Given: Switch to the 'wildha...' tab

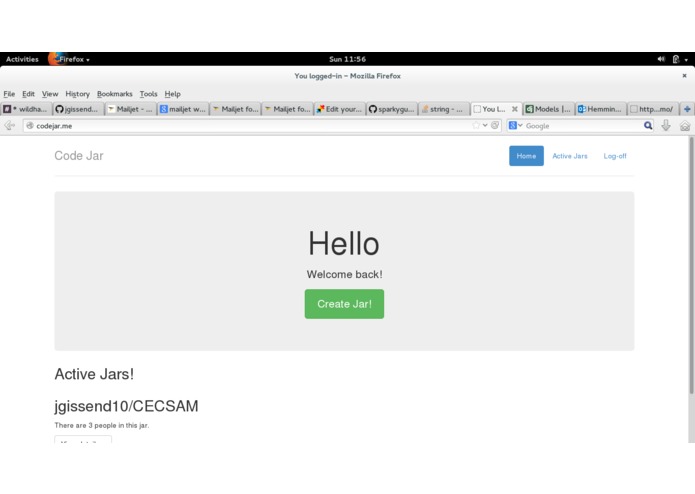Looking at the screenshot, I should click(x=26, y=109).
